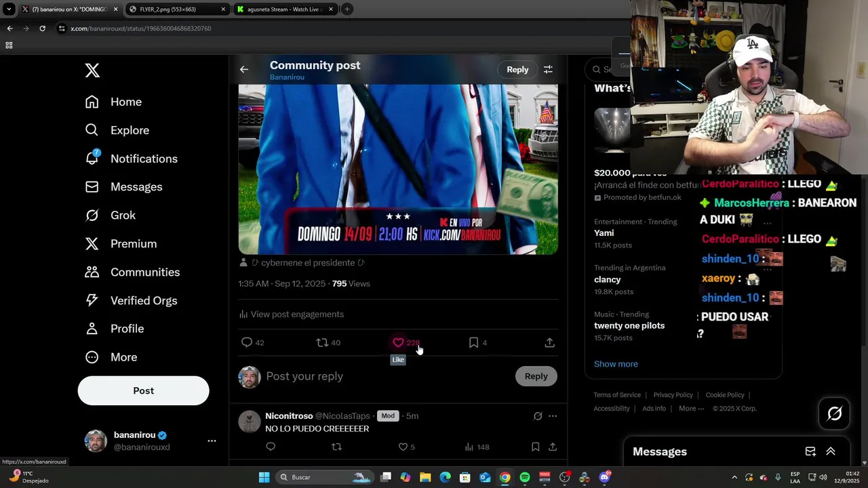Image resolution: width=868 pixels, height=488 pixels.
Task: Open Chrome from the taskbar
Action: point(505,477)
